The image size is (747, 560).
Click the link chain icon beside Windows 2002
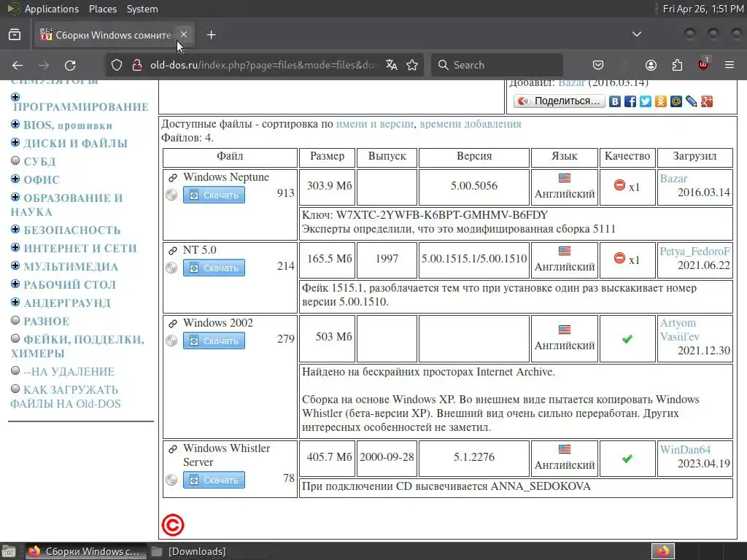[x=172, y=323]
